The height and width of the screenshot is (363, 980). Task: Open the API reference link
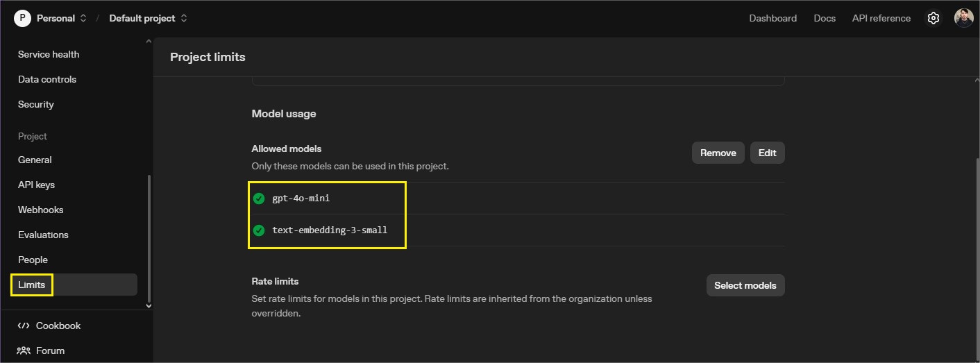coord(881,19)
